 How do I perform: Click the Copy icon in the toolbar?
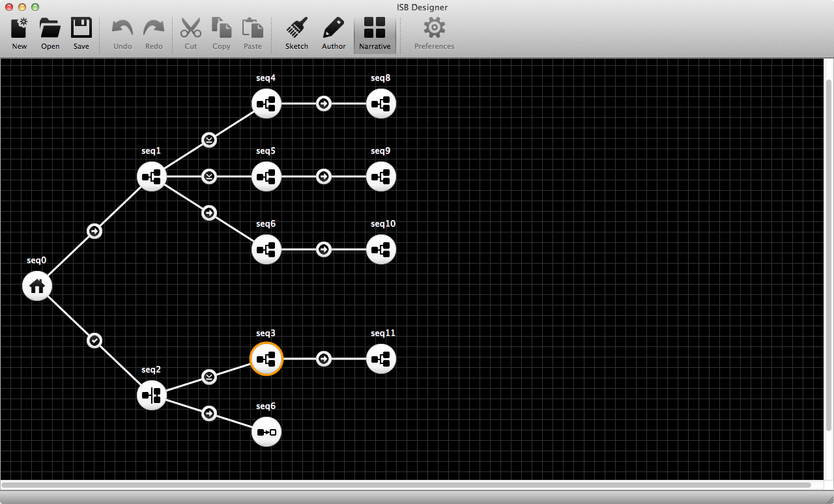pos(222,29)
